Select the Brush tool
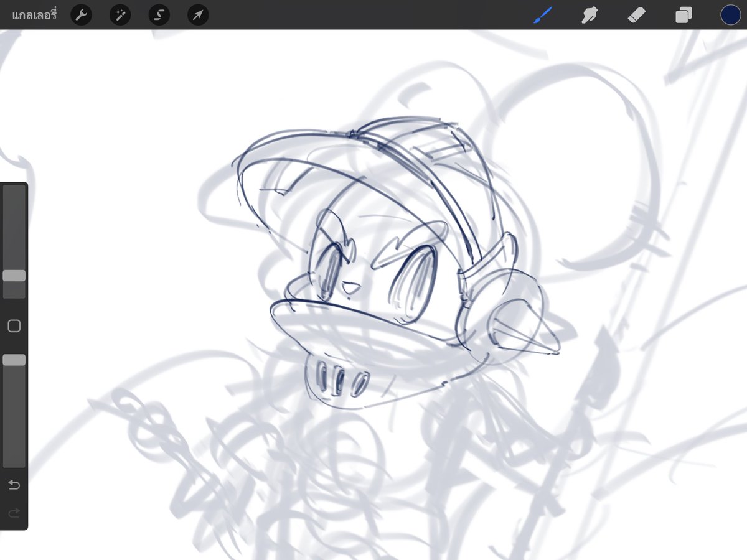Viewport: 747px width, 560px height. pyautogui.click(x=543, y=15)
